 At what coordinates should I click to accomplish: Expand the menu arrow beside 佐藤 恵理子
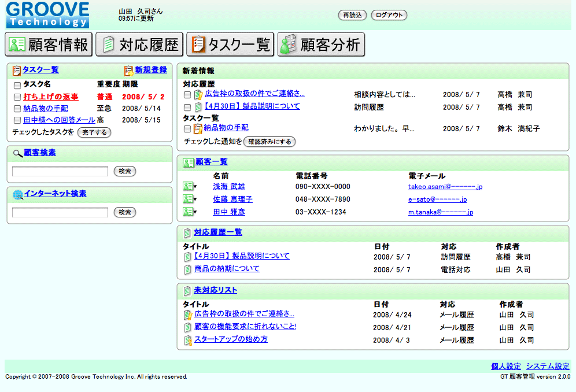195,199
